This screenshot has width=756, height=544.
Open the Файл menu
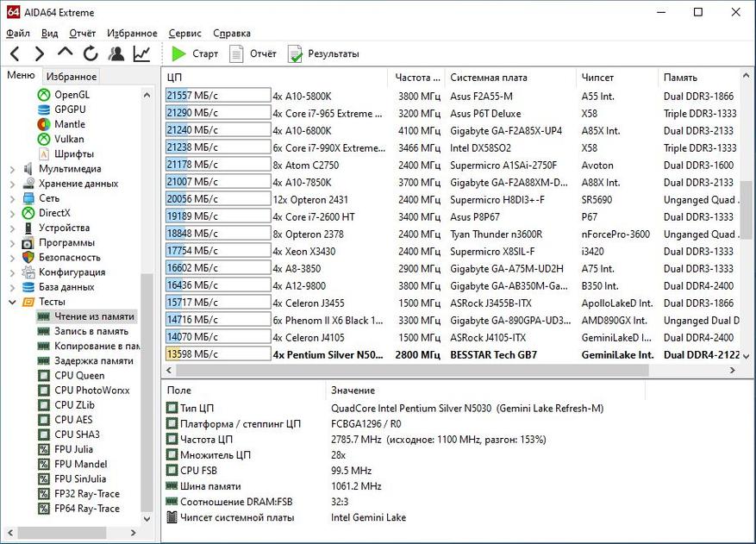[x=18, y=34]
